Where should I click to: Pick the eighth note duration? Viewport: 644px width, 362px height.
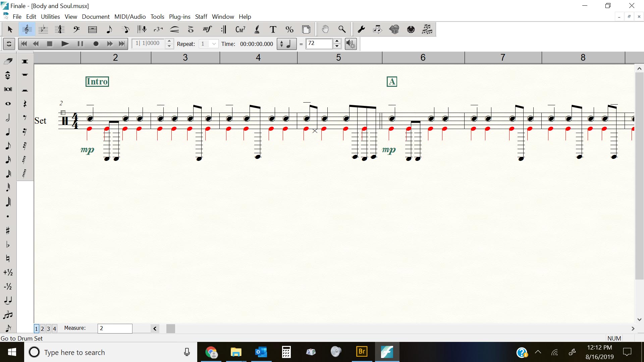point(8,145)
